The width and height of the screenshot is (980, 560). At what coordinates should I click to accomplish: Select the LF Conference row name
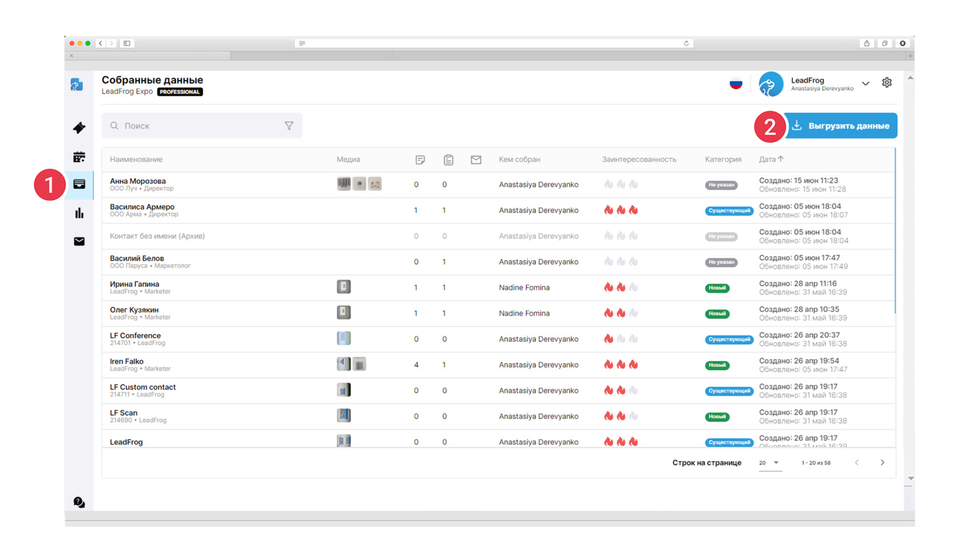click(135, 335)
